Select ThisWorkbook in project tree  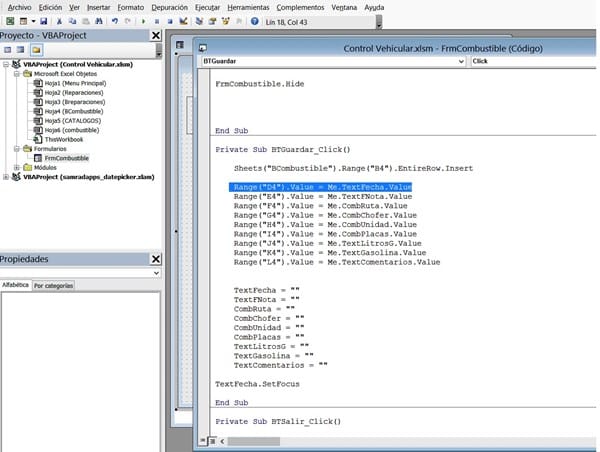65,139
